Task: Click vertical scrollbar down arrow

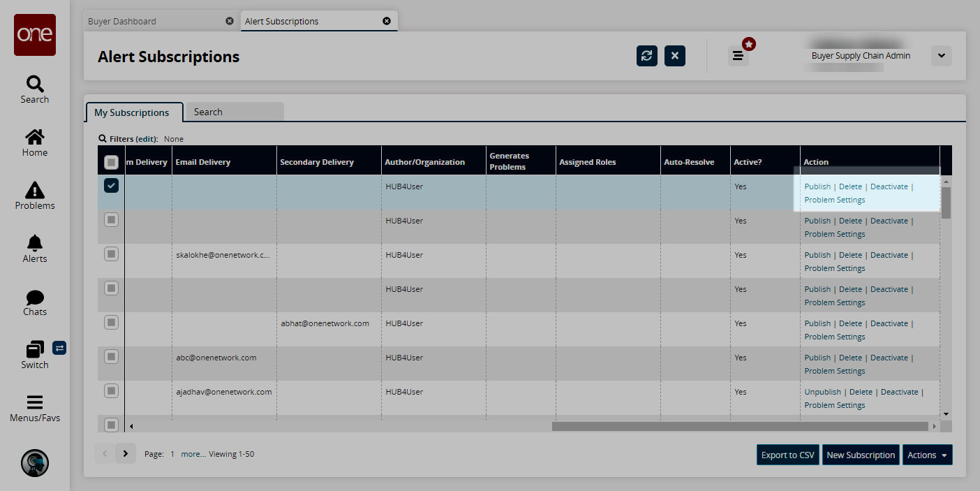Action: click(946, 414)
